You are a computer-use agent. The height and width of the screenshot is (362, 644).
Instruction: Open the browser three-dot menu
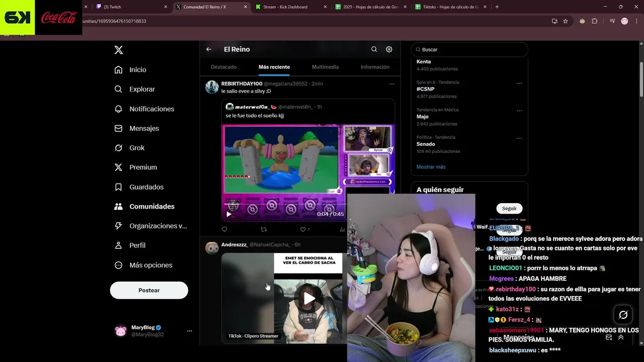637,21
